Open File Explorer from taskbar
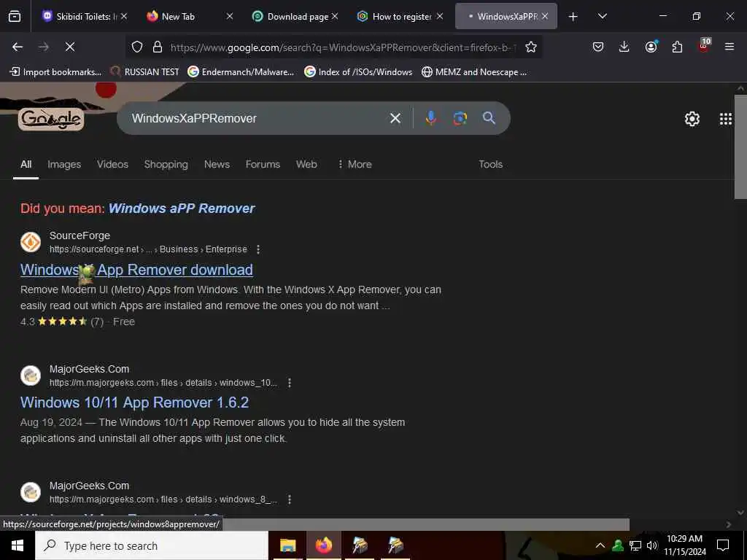Viewport: 747px width, 560px height. pos(287,545)
